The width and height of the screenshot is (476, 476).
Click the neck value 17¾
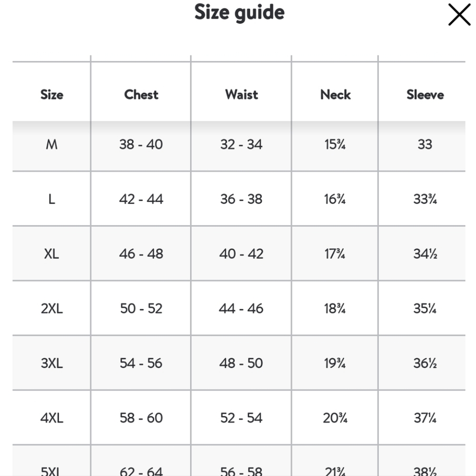pos(335,253)
